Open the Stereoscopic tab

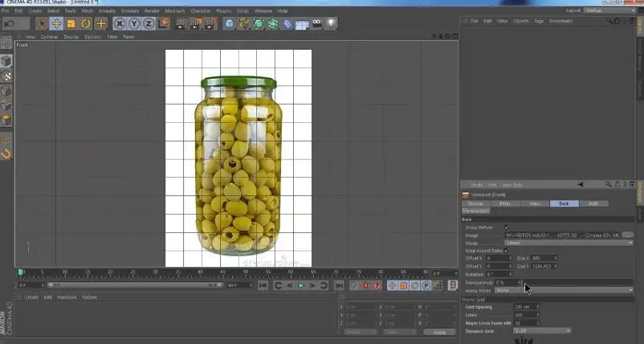475,211
